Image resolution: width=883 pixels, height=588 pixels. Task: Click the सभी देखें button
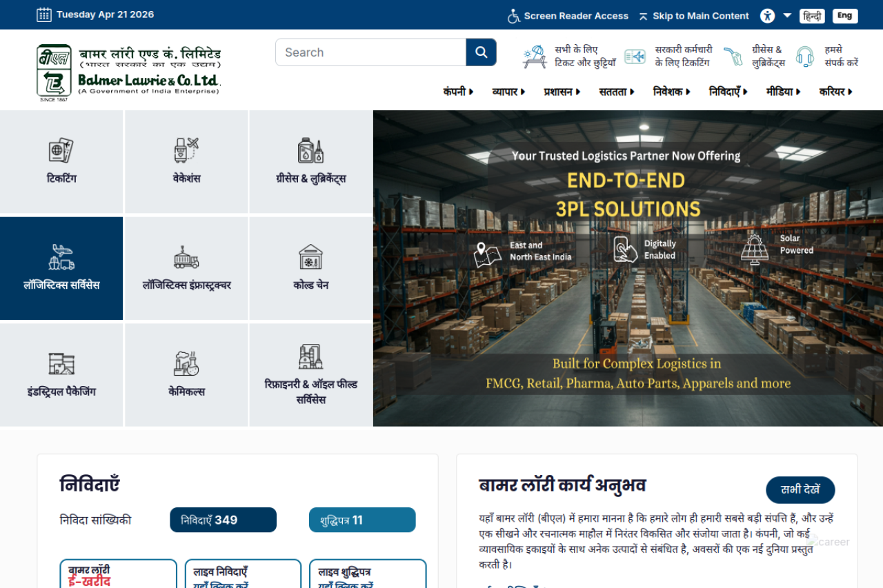pos(800,490)
